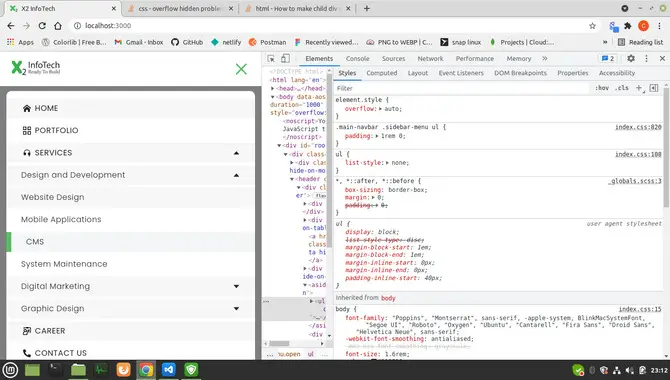Open the Properties subtab
This screenshot has width=670, height=380.
point(573,73)
